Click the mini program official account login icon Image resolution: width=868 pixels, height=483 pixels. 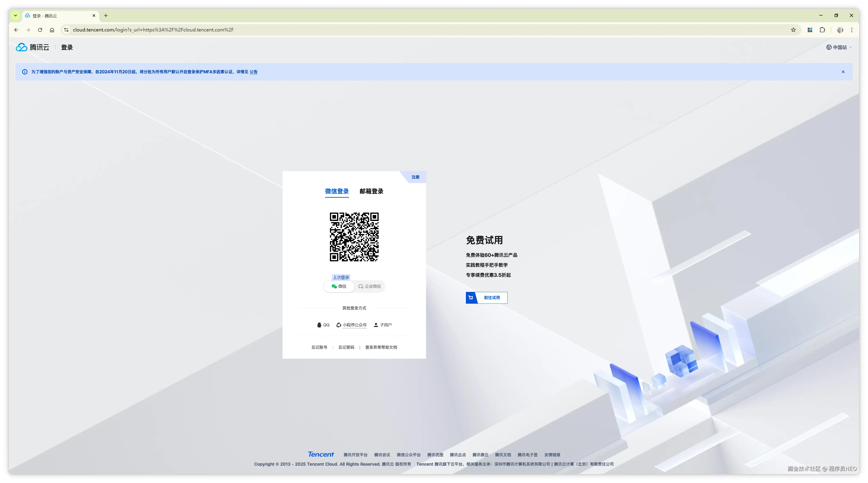point(339,325)
